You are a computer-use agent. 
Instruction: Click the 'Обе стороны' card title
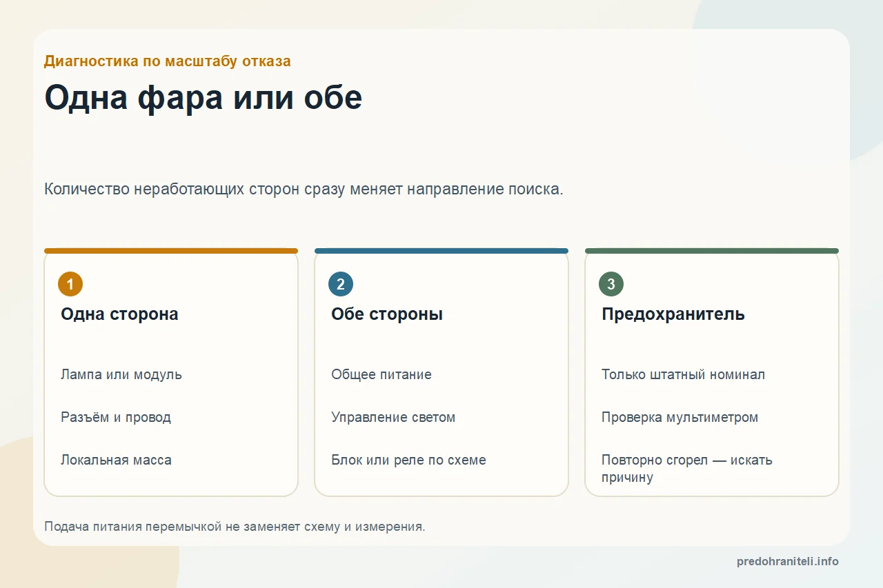click(387, 314)
